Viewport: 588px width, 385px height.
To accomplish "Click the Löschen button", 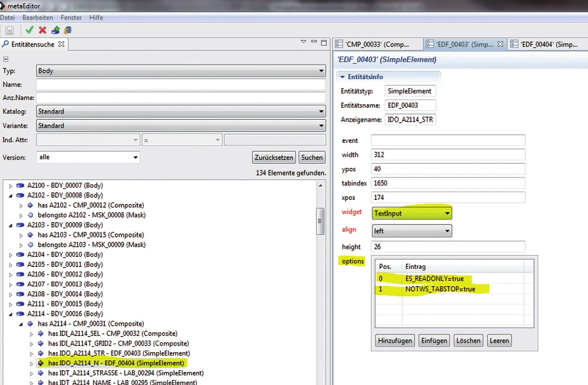I will point(468,341).
